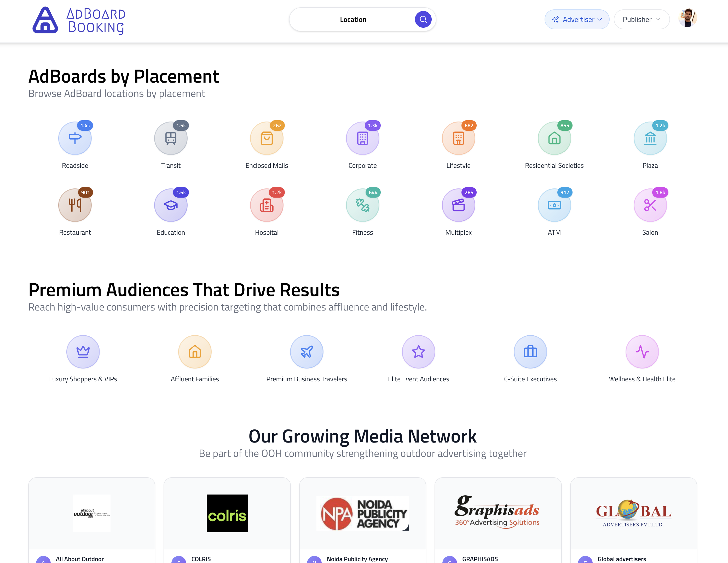This screenshot has width=728, height=563.
Task: Click the Multiplex clapperboard icon
Action: coord(458,205)
